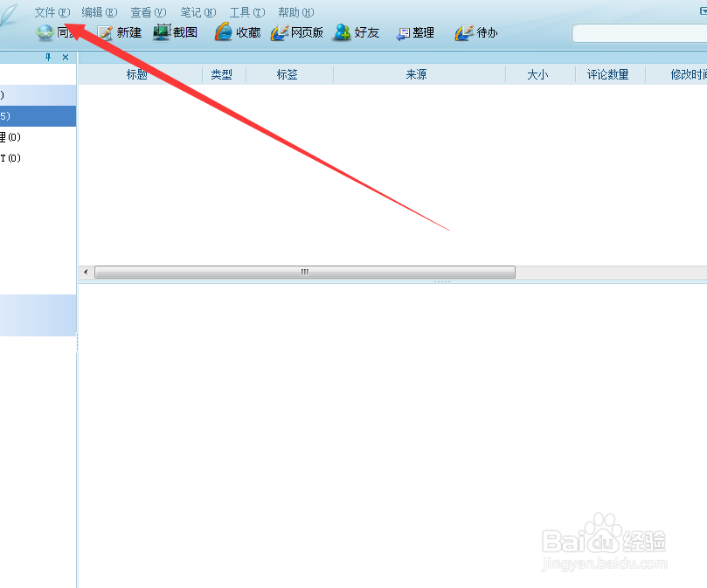Pin the left sidebar panel
707x588 pixels.
tap(48, 58)
